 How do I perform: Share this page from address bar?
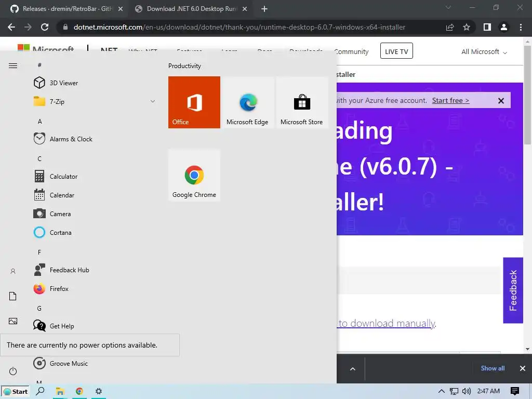tap(450, 27)
